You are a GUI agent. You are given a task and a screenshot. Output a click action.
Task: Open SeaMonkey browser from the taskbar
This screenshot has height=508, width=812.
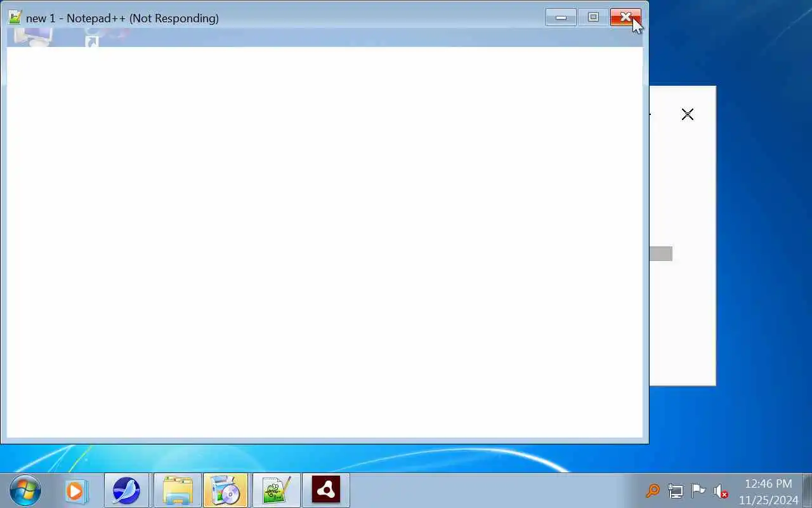pos(126,491)
